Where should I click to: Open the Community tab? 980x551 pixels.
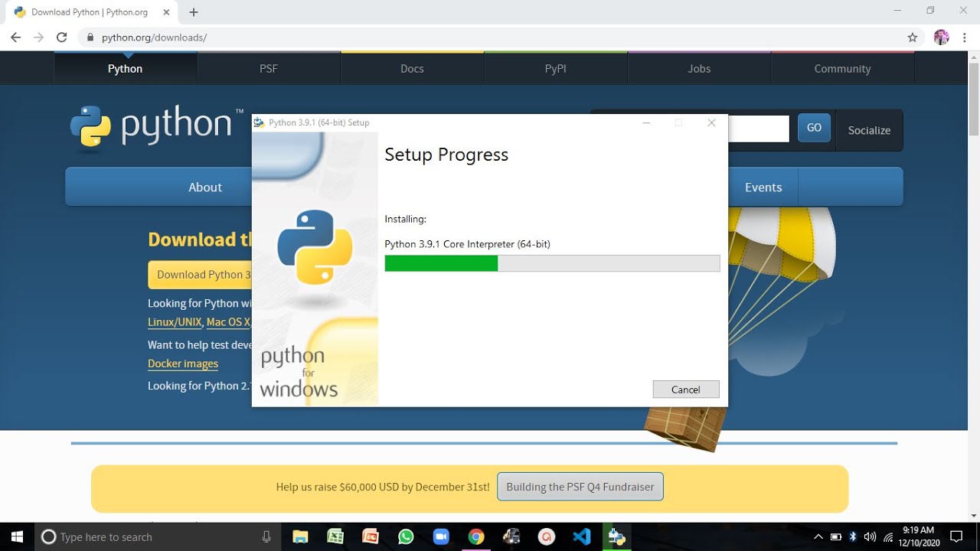pos(842,68)
